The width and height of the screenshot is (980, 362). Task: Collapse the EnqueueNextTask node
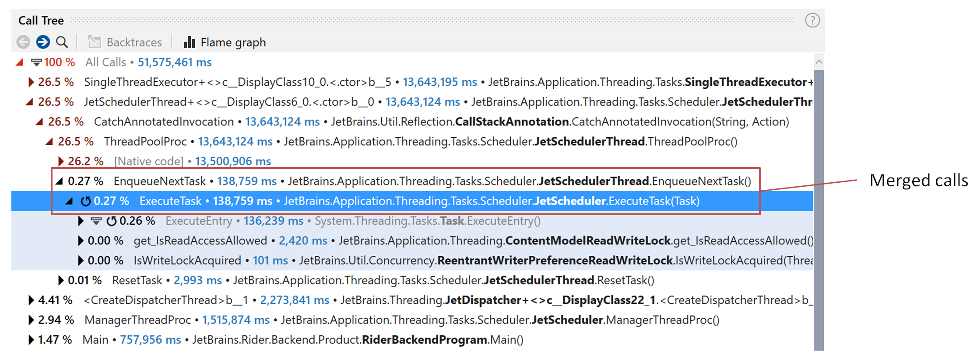(x=59, y=181)
